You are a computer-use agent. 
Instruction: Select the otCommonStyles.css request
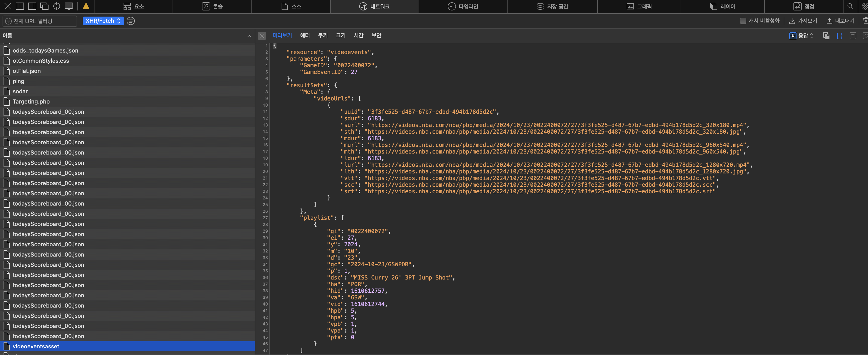point(127,60)
